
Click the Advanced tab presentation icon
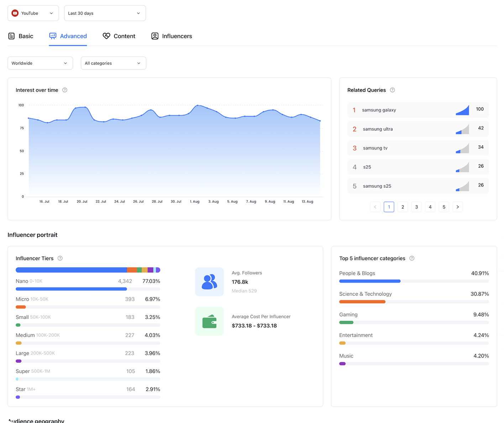point(53,36)
